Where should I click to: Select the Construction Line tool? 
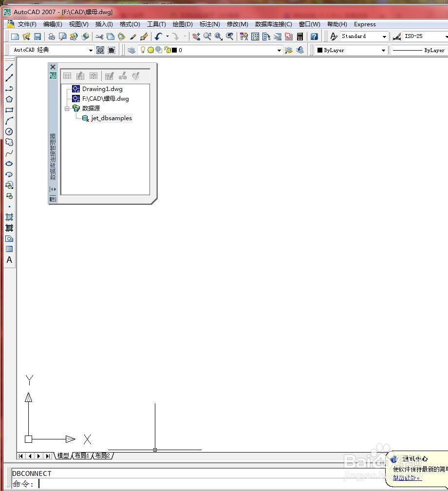(x=9, y=78)
